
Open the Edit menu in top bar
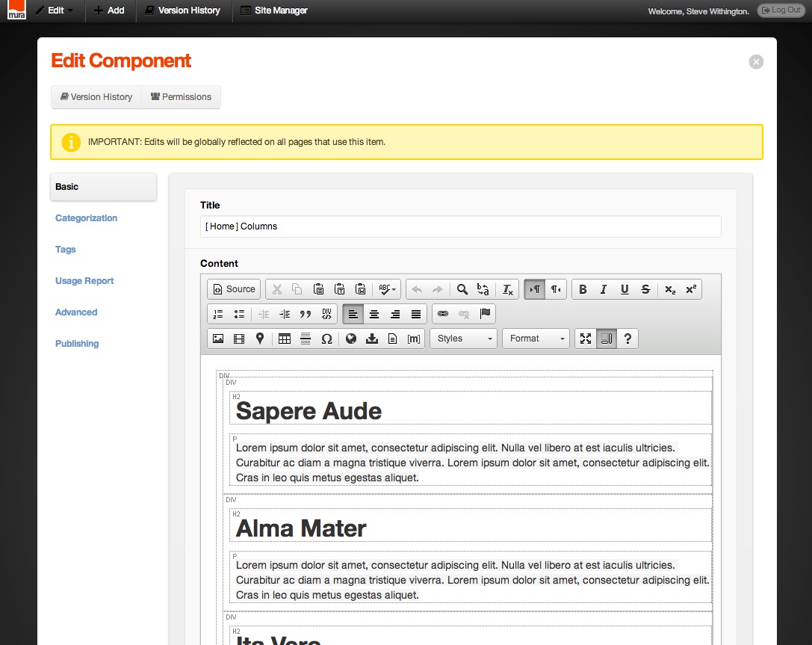[55, 10]
